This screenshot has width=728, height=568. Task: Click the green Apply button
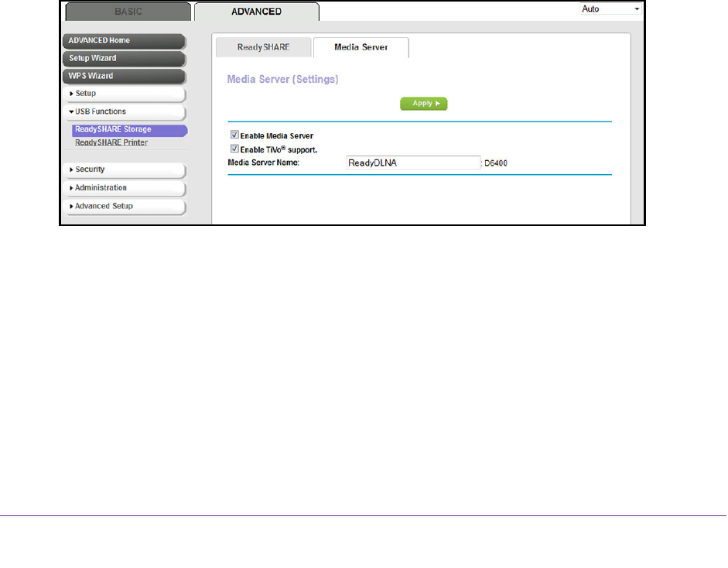(x=423, y=104)
